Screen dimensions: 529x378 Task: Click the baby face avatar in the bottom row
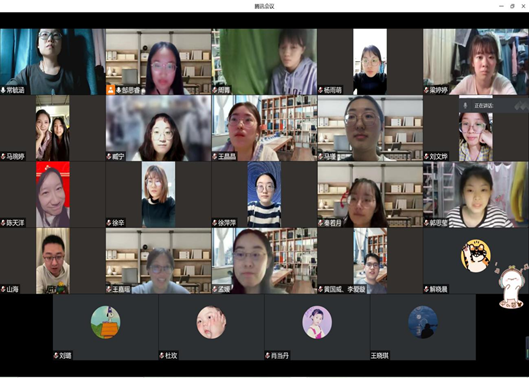[211, 322]
